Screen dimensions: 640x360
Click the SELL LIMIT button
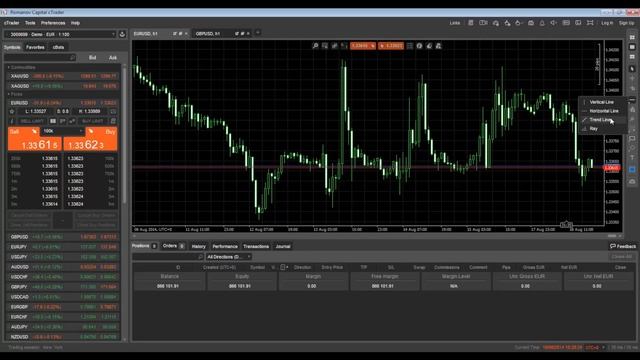click(x=32, y=121)
